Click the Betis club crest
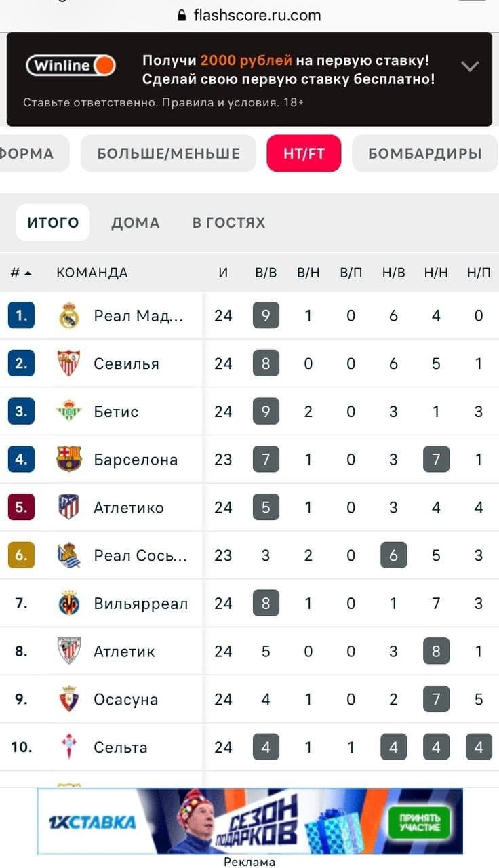Screen dimensions: 499x868 click(x=69, y=412)
